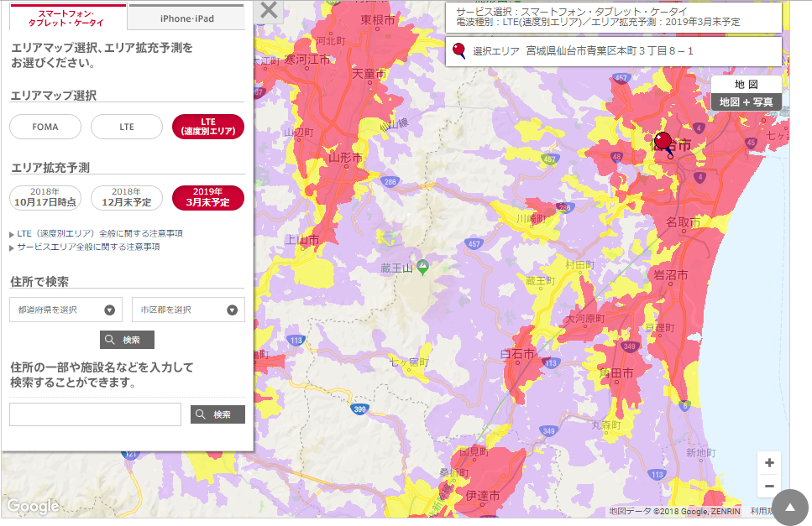
Task: Click the 亘理町 label on the map
Action: tap(660, 328)
